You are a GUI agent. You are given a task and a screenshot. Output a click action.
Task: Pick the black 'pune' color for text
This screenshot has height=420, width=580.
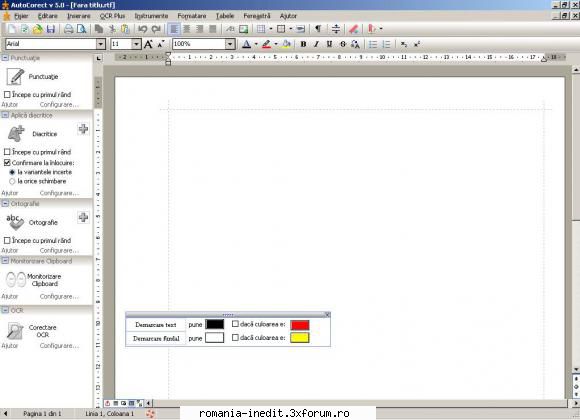[215, 324]
